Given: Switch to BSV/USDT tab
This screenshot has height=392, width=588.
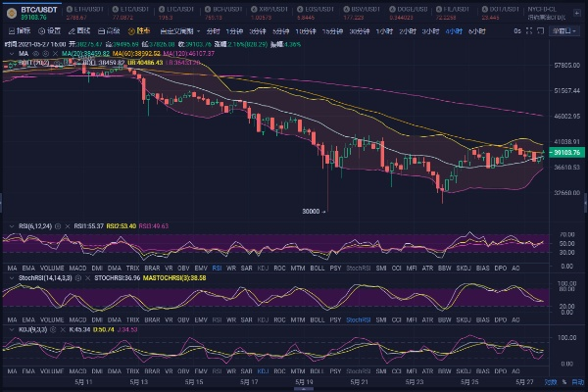Looking at the screenshot, I should pyautogui.click(x=361, y=13).
